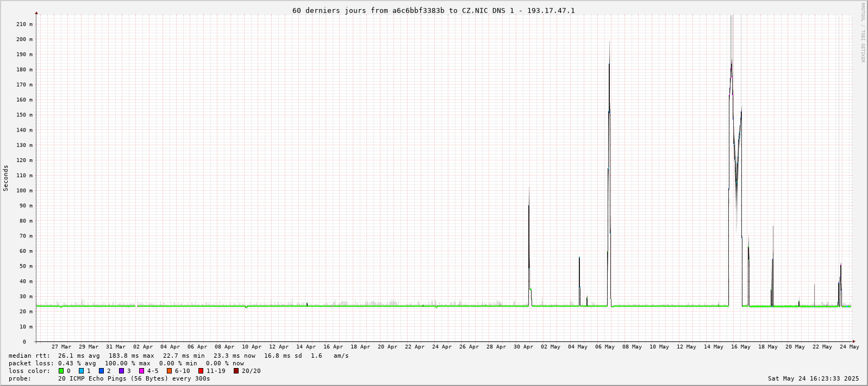Image resolution: width=868 pixels, height=386 pixels.
Task: Click the '27 Mar' x-axis date label
Action: 61,346
